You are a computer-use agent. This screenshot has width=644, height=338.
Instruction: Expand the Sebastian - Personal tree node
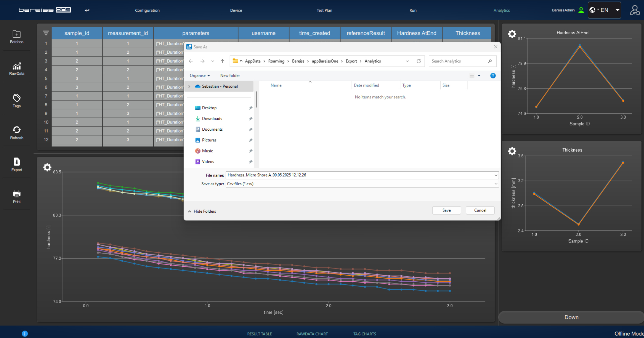[189, 86]
